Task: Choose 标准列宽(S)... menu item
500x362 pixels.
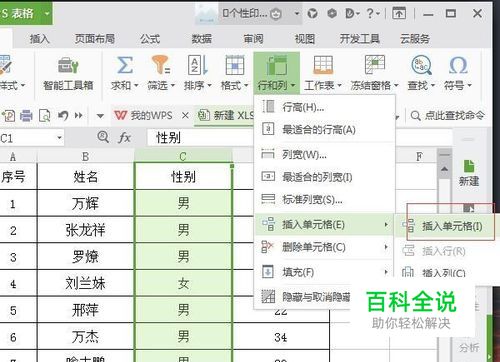Action: point(324,199)
